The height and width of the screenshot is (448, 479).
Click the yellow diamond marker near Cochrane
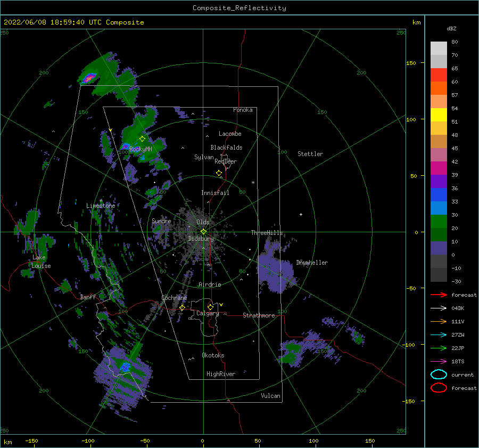[182, 307]
